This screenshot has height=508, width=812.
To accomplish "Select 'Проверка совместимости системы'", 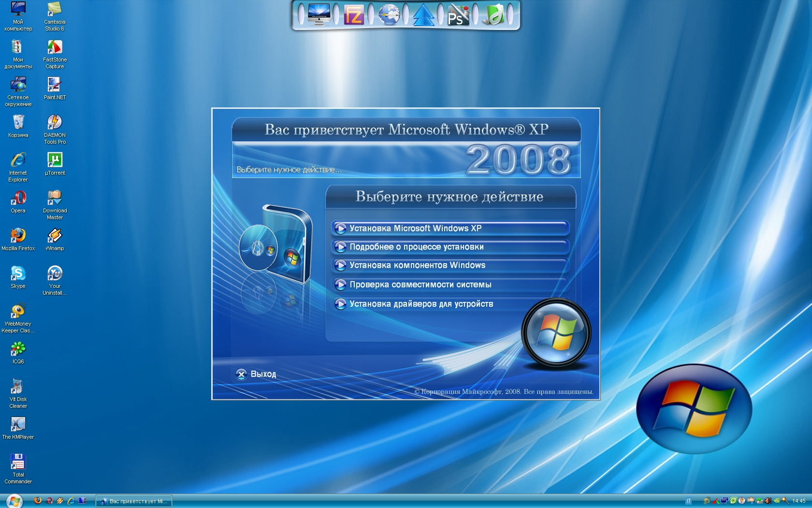I will [x=450, y=284].
